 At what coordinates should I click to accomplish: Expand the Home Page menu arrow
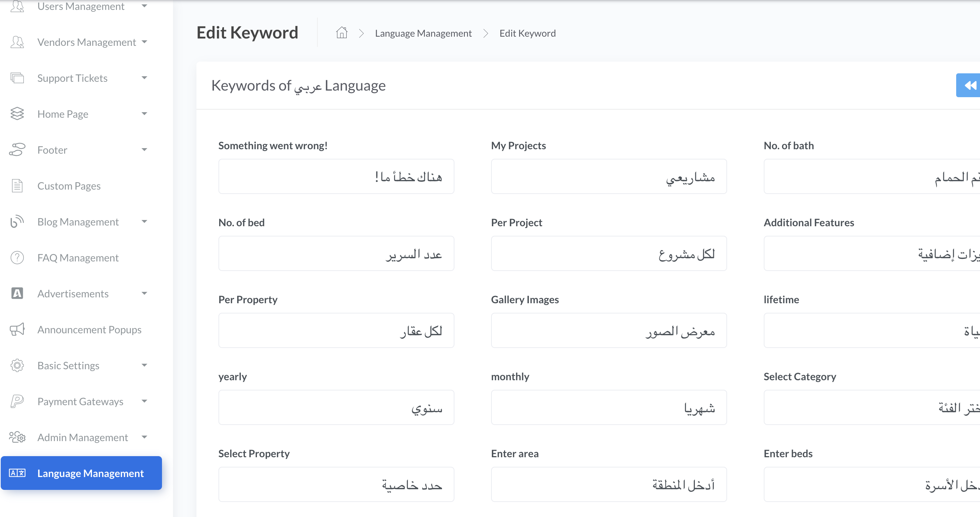144,114
